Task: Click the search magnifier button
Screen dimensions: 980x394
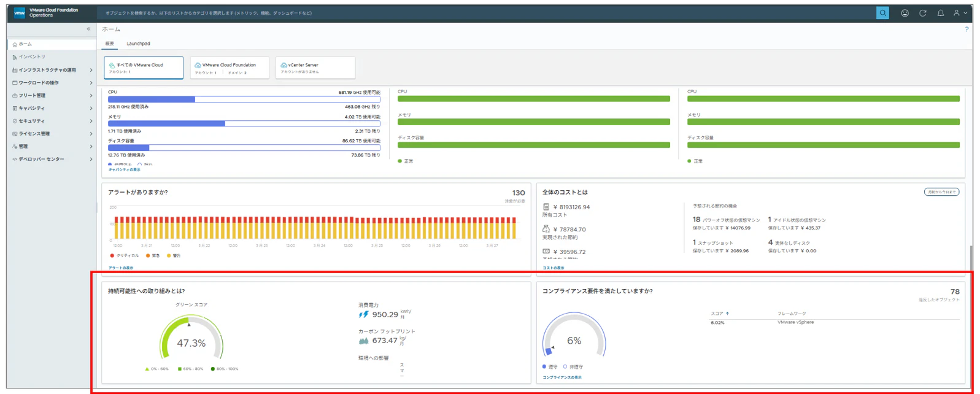Action: 882,13
